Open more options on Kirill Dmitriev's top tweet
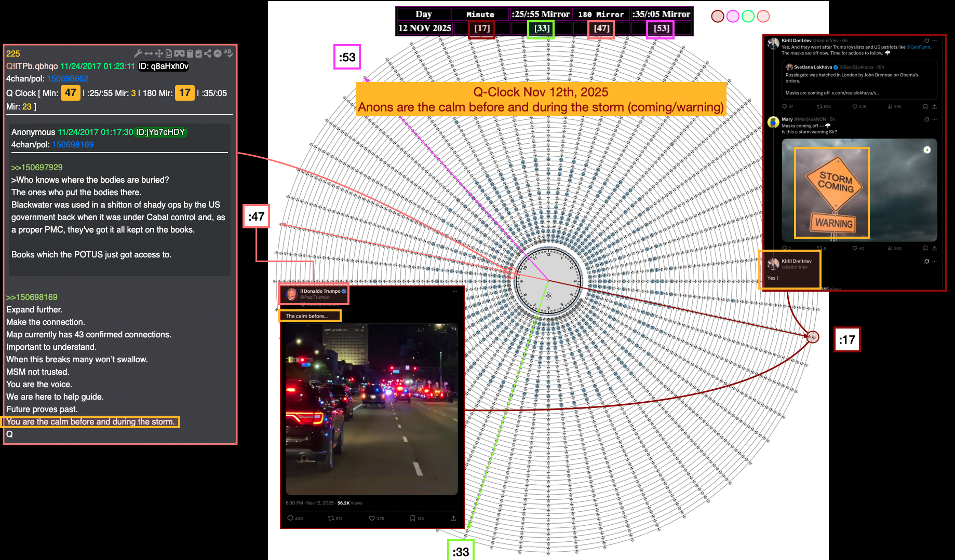The height and width of the screenshot is (560, 955). [x=934, y=40]
